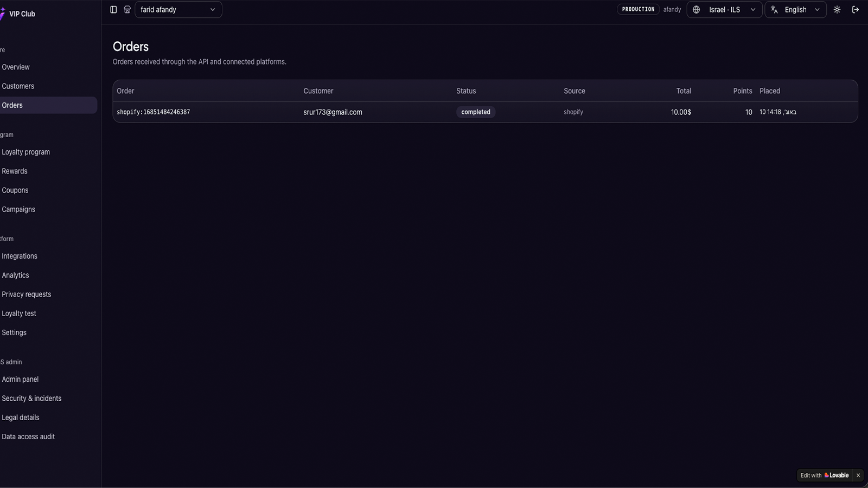Close the Edit with Lovable badge

[858, 476]
